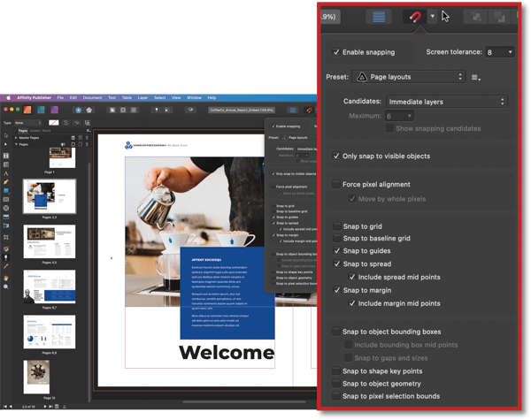The image size is (531, 420).
Task: Collapse the Pages section triangle
Action: 16,144
